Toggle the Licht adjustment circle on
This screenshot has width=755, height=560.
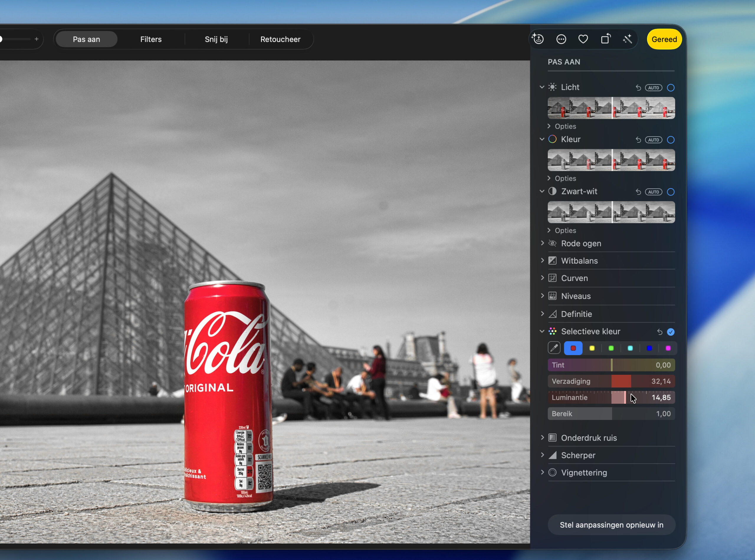coord(670,88)
